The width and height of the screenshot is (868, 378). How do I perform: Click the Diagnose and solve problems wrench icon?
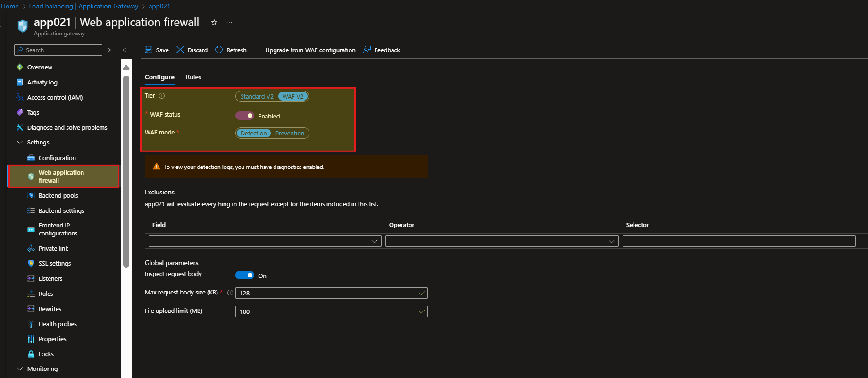(x=20, y=127)
